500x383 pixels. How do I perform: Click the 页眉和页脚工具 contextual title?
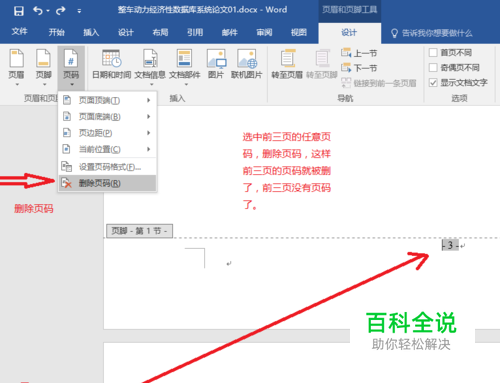coord(350,10)
